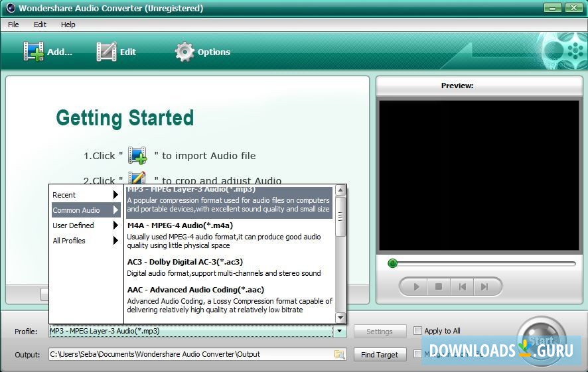Open the File menu
588x372 pixels.
[x=13, y=25]
